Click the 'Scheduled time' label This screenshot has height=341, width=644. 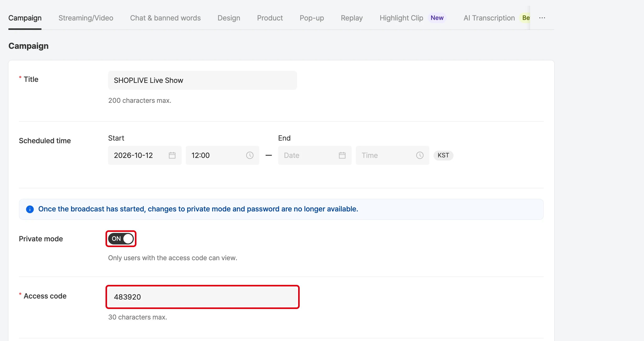click(x=45, y=141)
